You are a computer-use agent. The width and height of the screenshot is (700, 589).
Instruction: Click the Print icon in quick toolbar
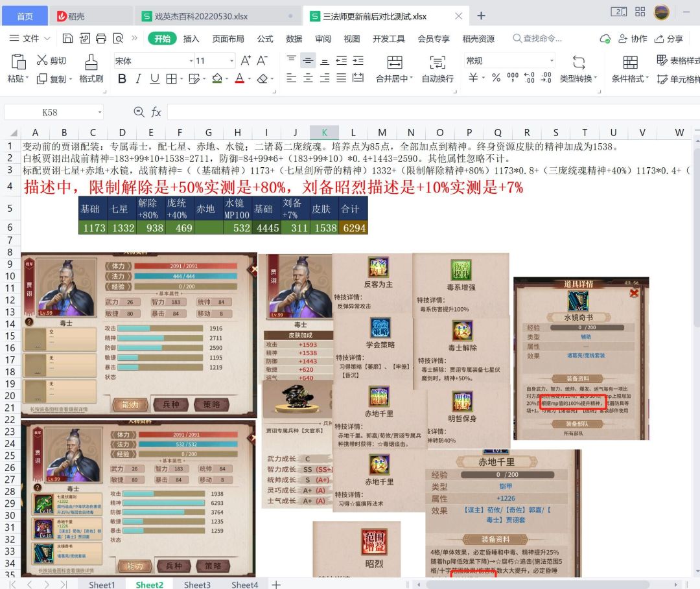tap(101, 38)
